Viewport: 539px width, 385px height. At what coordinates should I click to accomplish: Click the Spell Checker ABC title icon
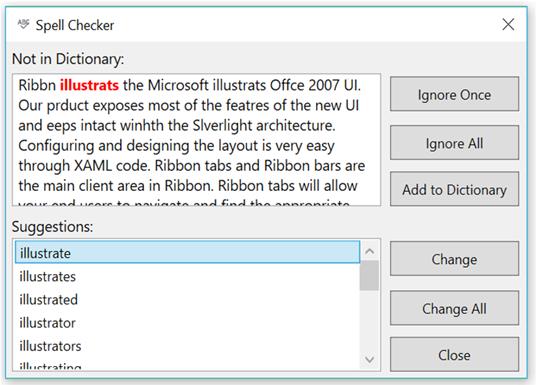[23, 24]
